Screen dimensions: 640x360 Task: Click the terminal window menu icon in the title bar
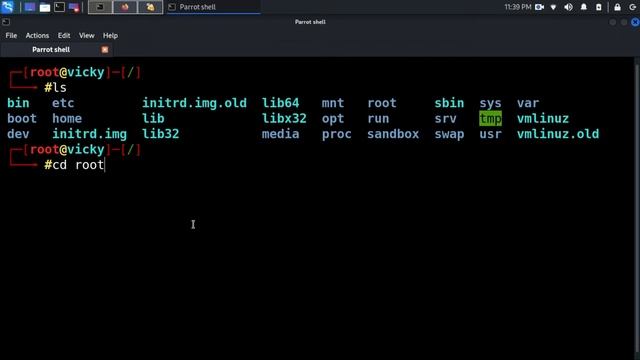coord(6,22)
